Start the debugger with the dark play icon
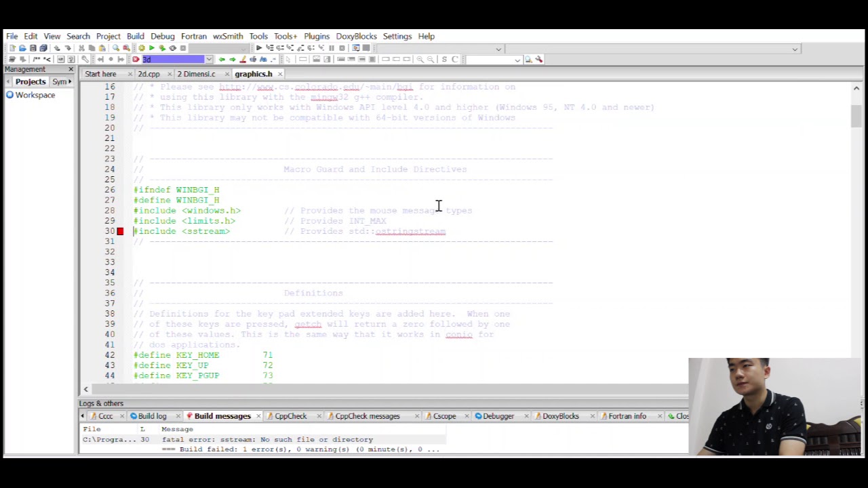Screen dimensions: 868x488 click(x=258, y=48)
